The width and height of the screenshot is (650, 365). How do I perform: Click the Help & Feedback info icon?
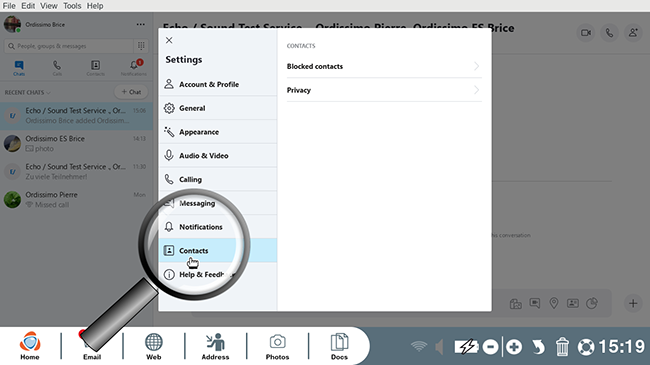(169, 275)
